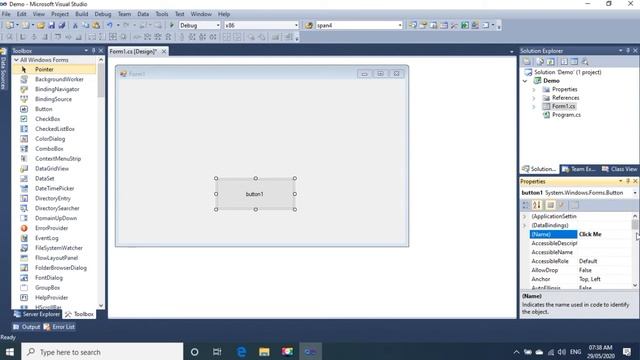Switch to the Server Explorer tab
This screenshot has height=360, width=640.
(x=38, y=314)
